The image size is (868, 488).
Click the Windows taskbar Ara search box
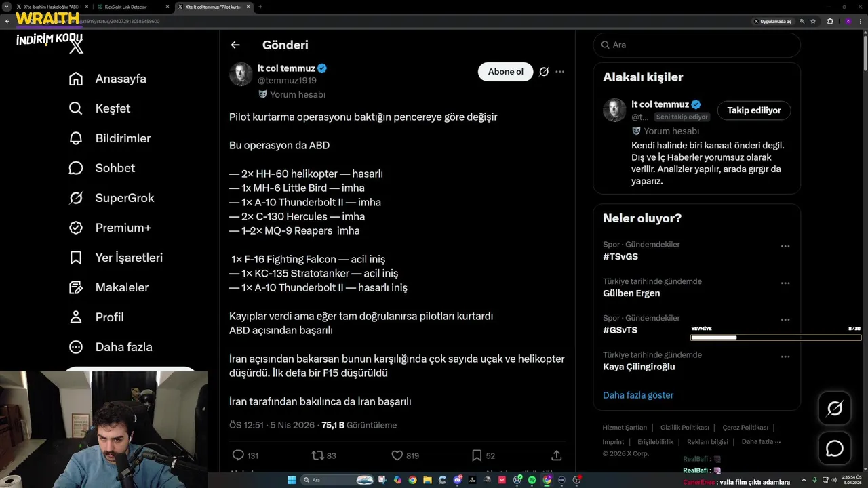point(337,480)
